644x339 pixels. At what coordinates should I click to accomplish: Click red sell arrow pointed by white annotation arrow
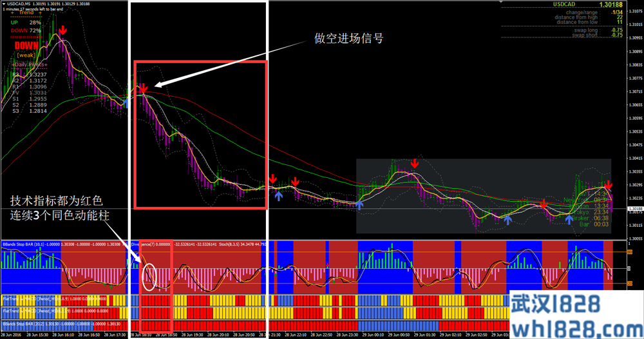click(144, 88)
